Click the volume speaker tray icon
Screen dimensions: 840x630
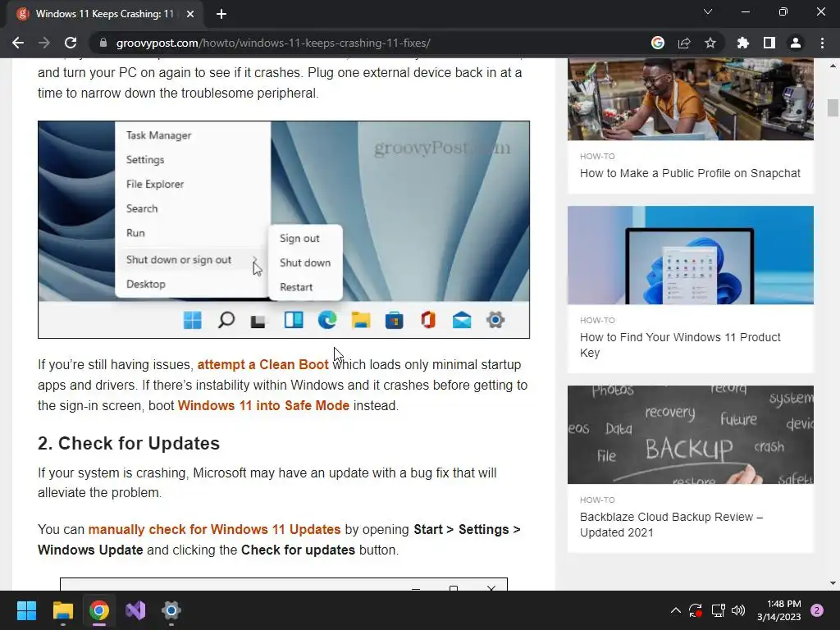pos(738,610)
